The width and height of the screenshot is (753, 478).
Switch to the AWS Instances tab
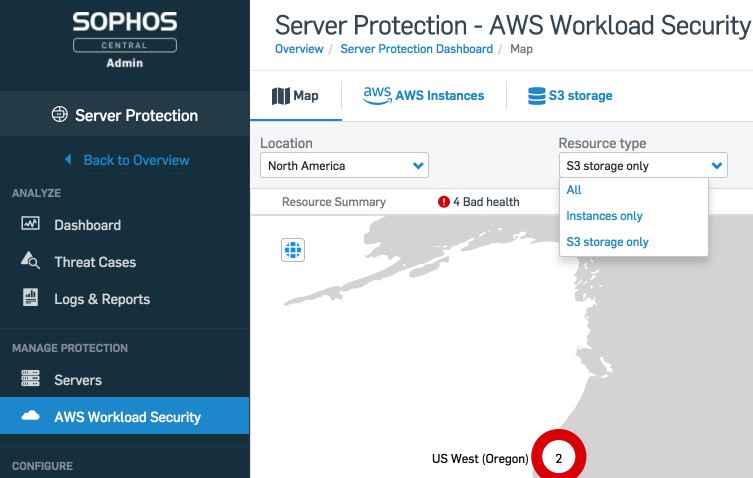coord(424,96)
